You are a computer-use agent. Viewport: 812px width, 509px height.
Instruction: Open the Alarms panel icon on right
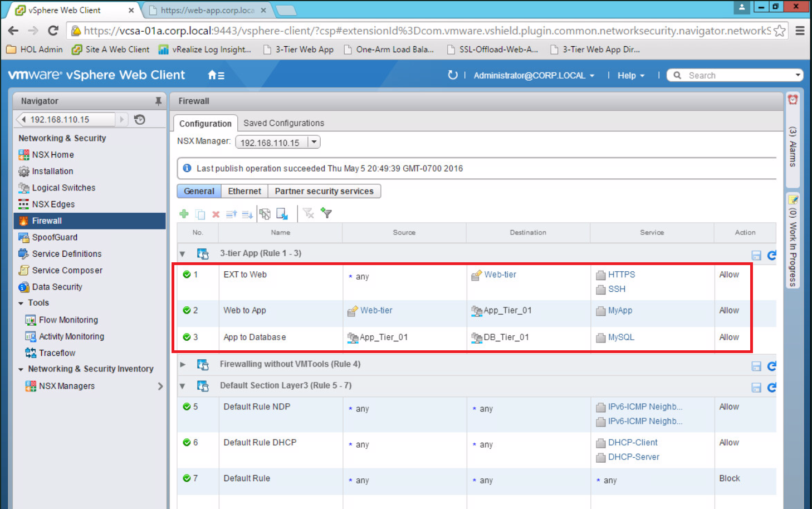coord(793,100)
